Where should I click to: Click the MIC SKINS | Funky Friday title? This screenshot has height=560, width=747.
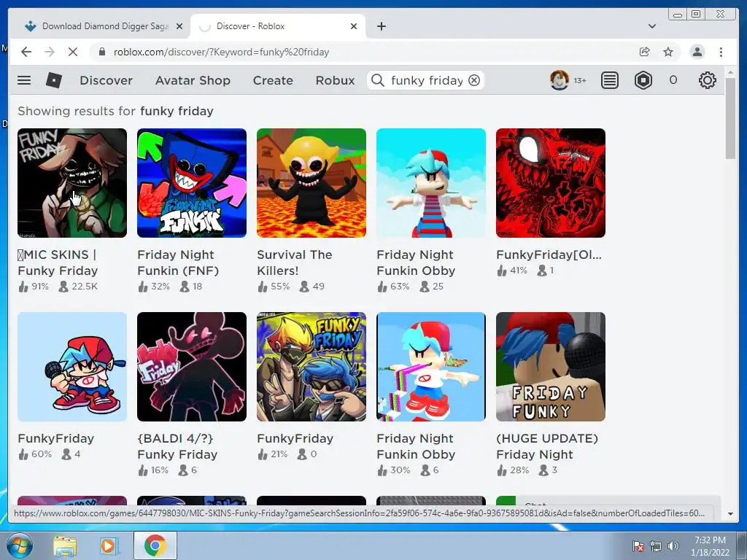(x=58, y=262)
